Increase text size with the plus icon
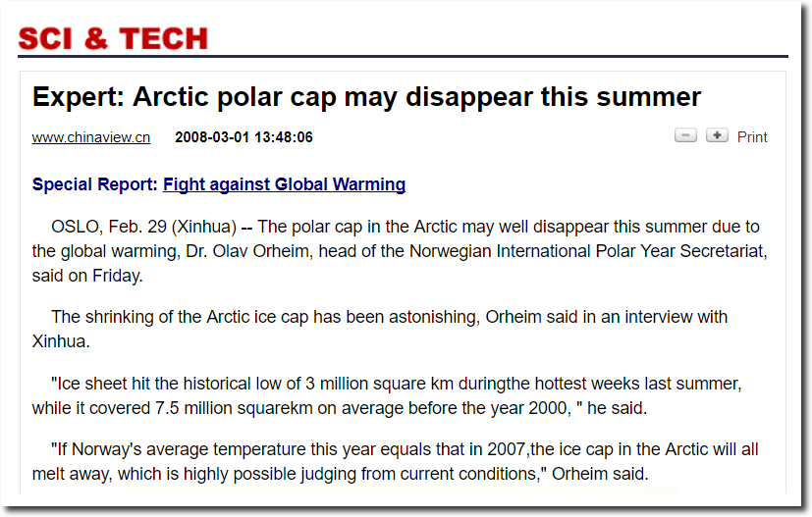812x517 pixels. 717,135
